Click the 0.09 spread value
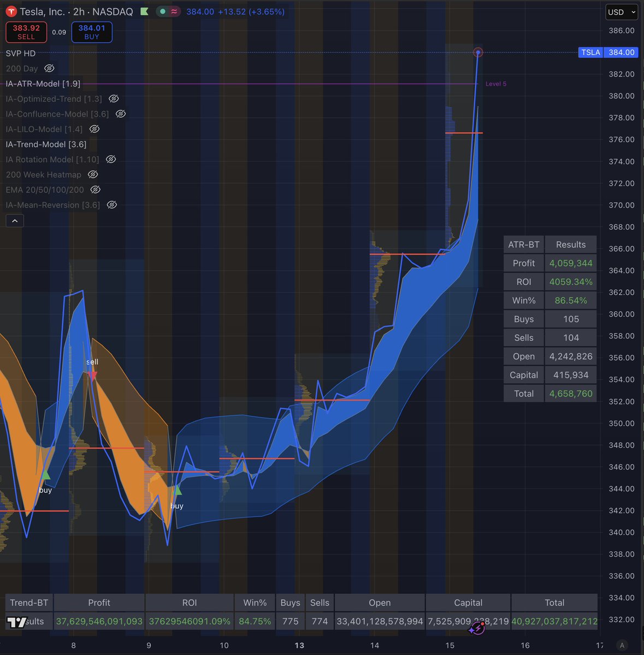 (59, 32)
